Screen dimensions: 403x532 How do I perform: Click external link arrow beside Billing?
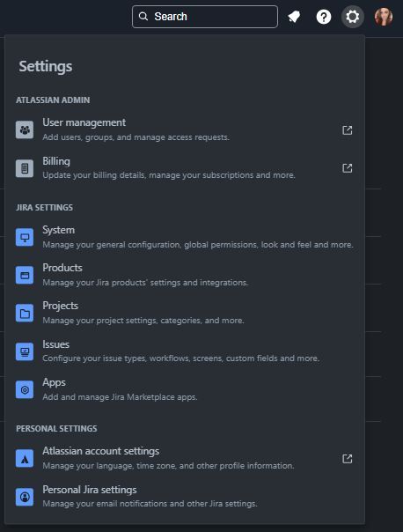tap(347, 168)
